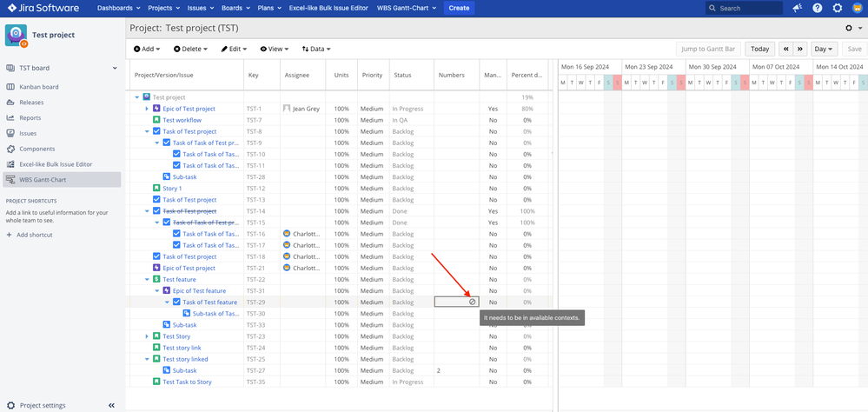Image resolution: width=868 pixels, height=412 pixels.
Task: Collapse the root Test project row
Action: click(x=136, y=97)
